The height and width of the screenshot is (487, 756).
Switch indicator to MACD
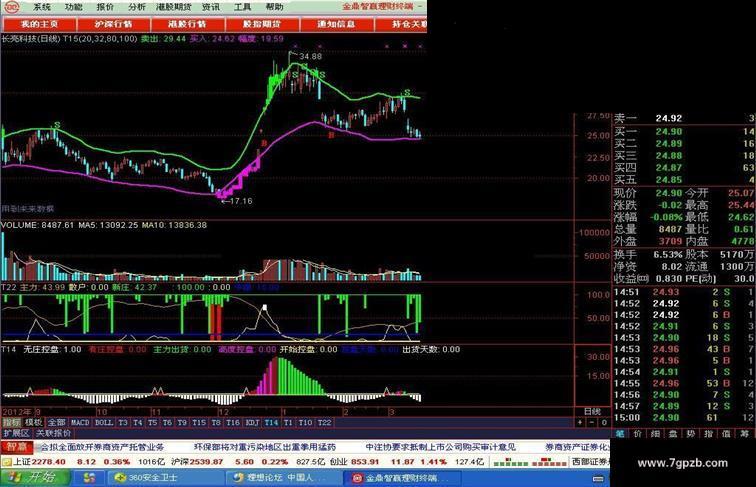(x=80, y=422)
